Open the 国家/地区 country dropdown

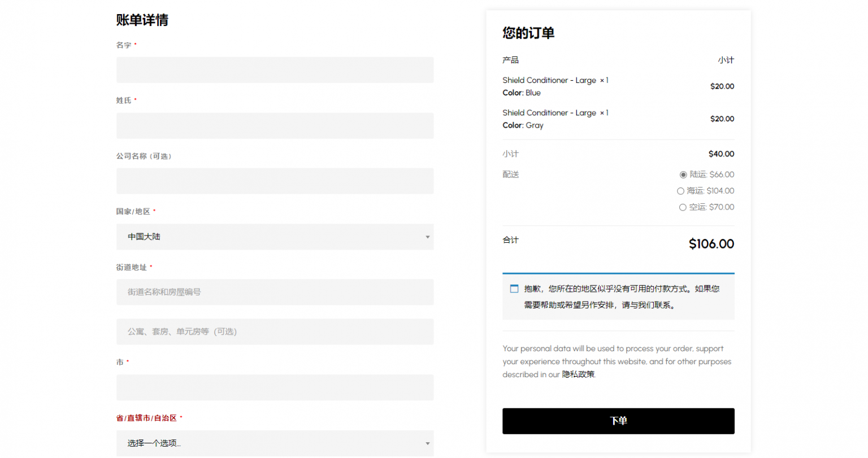tap(275, 237)
